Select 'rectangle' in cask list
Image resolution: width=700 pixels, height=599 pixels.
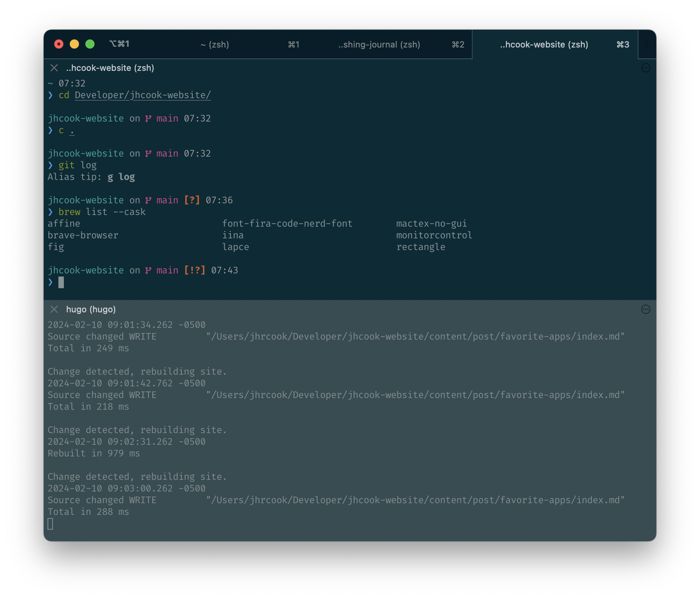click(420, 247)
